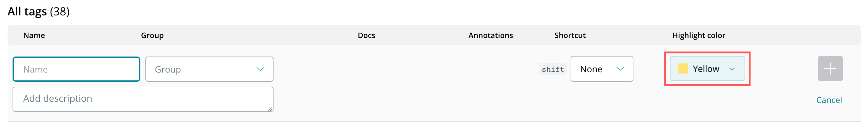Click the plus icon to add tag
Viewport: 868px width, 125px height.
[830, 68]
